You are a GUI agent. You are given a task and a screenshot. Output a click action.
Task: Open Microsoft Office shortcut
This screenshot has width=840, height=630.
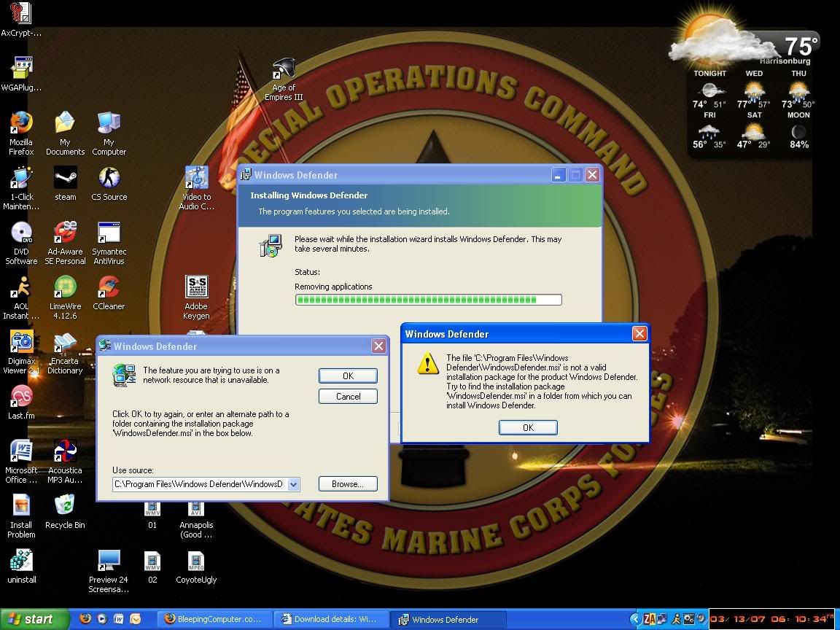click(21, 462)
